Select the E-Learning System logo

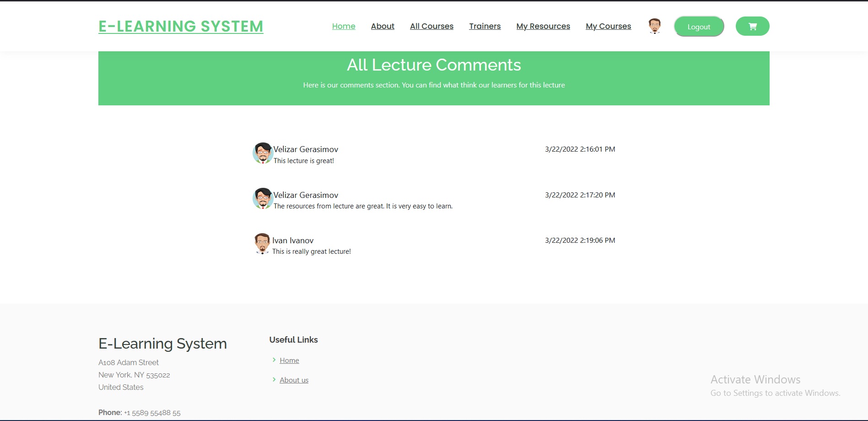[180, 26]
